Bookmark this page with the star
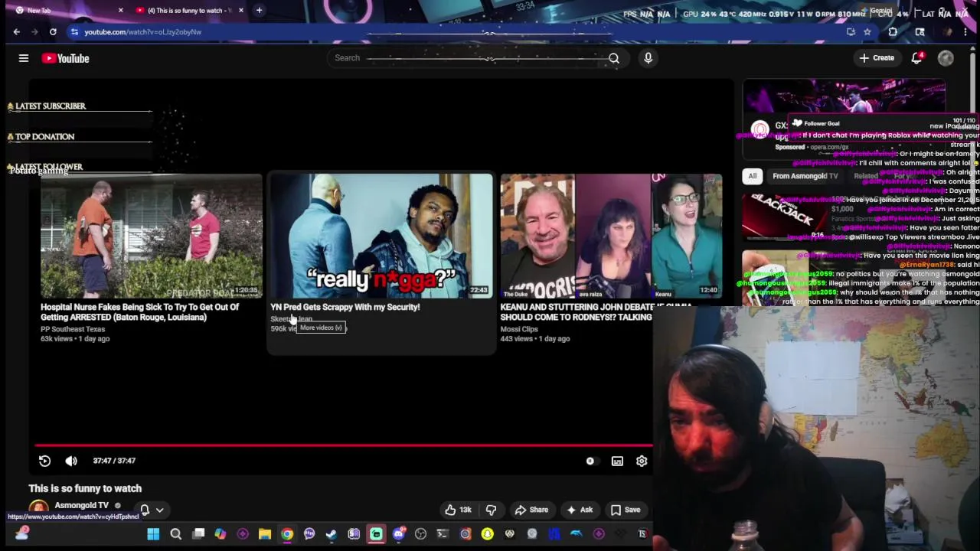Viewport: 980px width, 551px height. [867, 32]
